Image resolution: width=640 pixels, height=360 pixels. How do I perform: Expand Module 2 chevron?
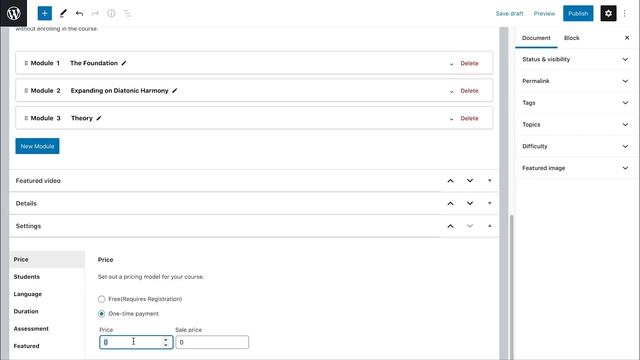tap(451, 91)
